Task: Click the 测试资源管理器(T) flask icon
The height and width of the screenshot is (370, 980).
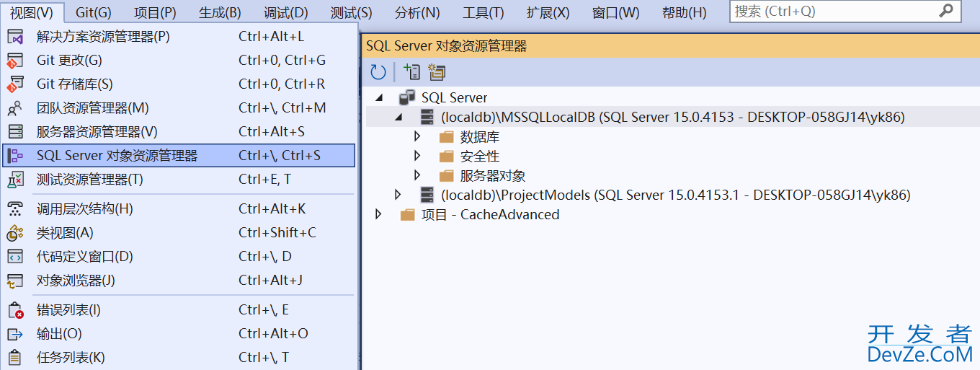Action: tap(15, 180)
